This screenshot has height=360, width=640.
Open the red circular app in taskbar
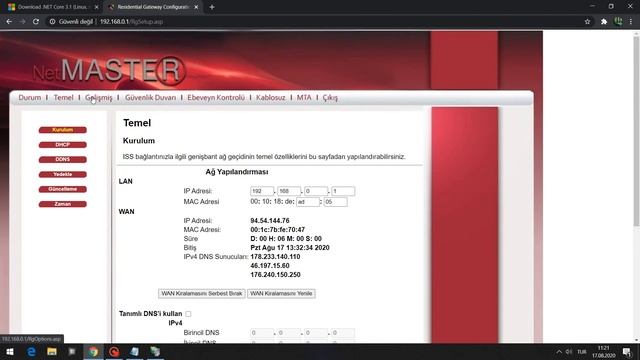(114, 352)
